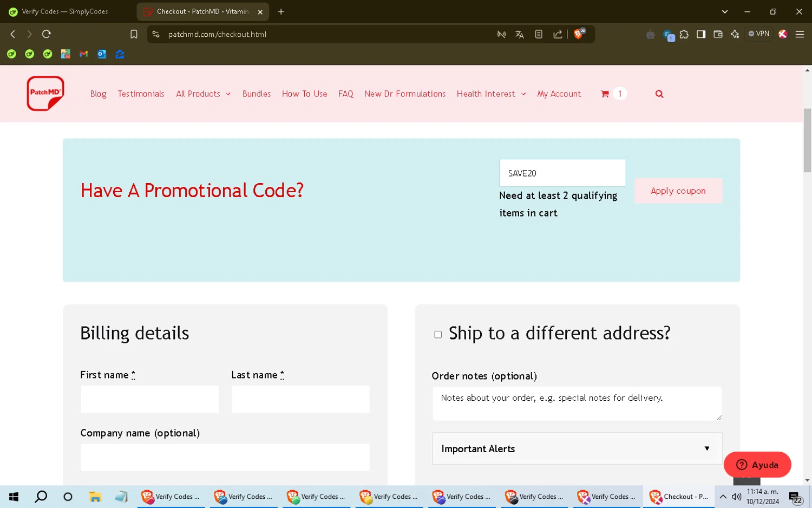Open the Ayuda help button
Image resolution: width=812 pixels, height=508 pixels.
point(757,465)
